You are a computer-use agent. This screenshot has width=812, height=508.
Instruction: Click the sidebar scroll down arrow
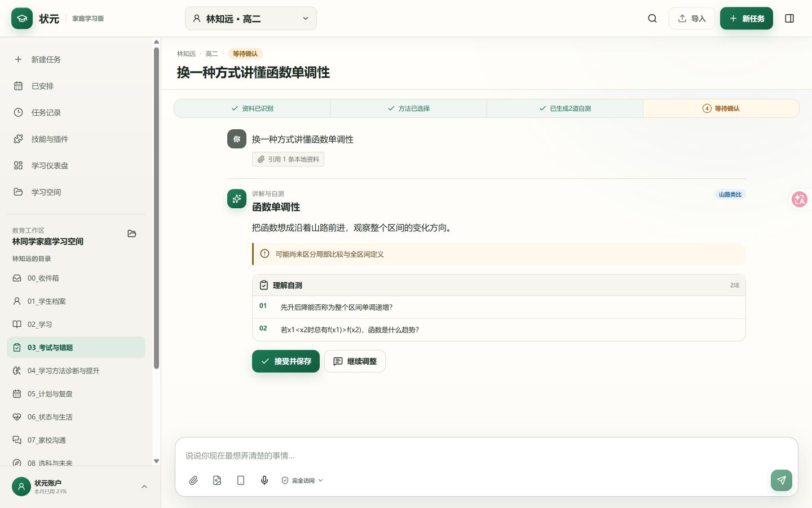click(156, 461)
